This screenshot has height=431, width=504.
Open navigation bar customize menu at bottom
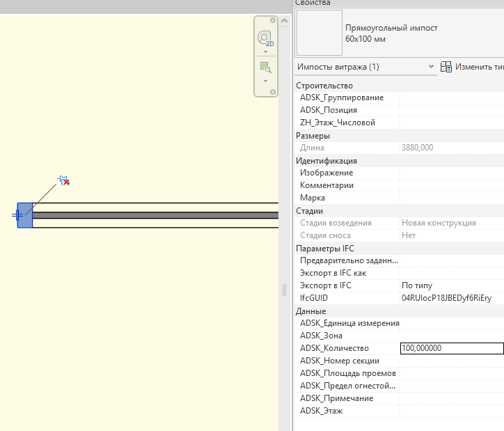273,92
